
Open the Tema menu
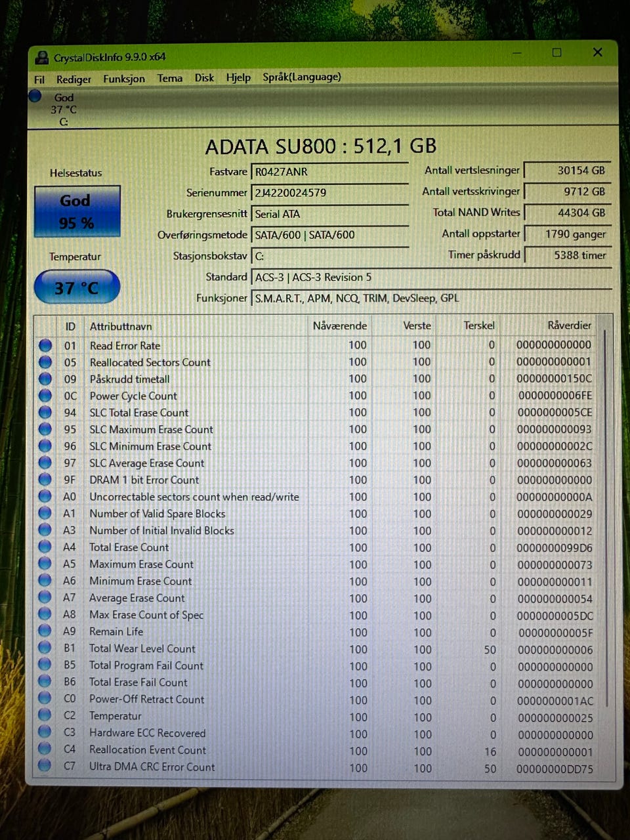170,78
